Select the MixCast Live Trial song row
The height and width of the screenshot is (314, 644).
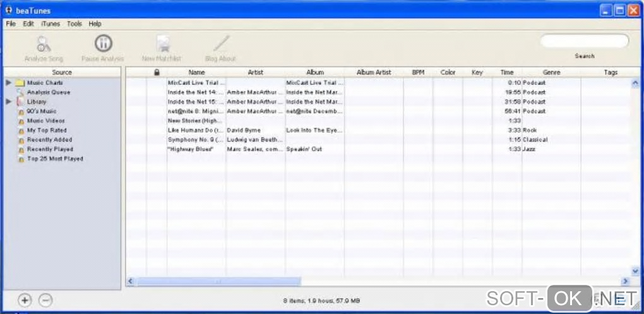coord(378,83)
